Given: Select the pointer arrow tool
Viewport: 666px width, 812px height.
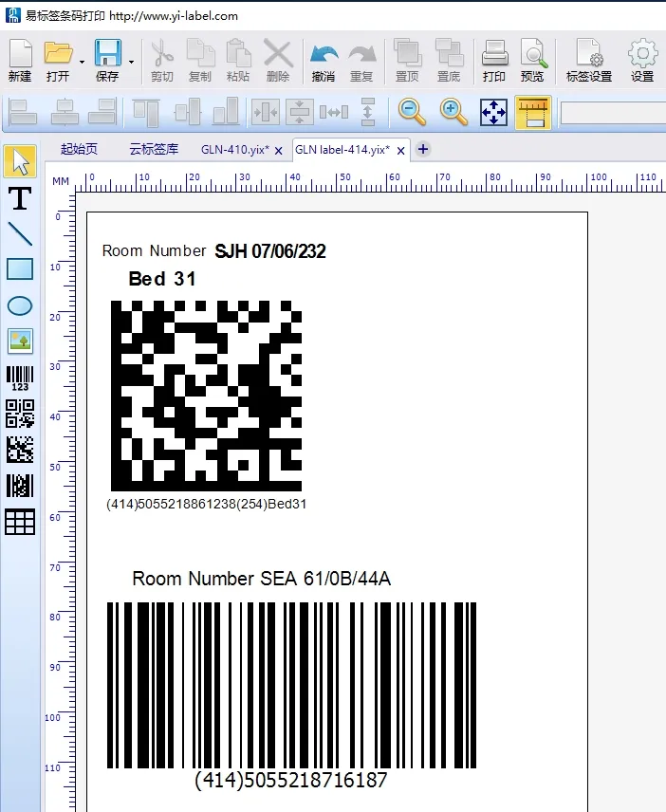Looking at the screenshot, I should tap(20, 161).
